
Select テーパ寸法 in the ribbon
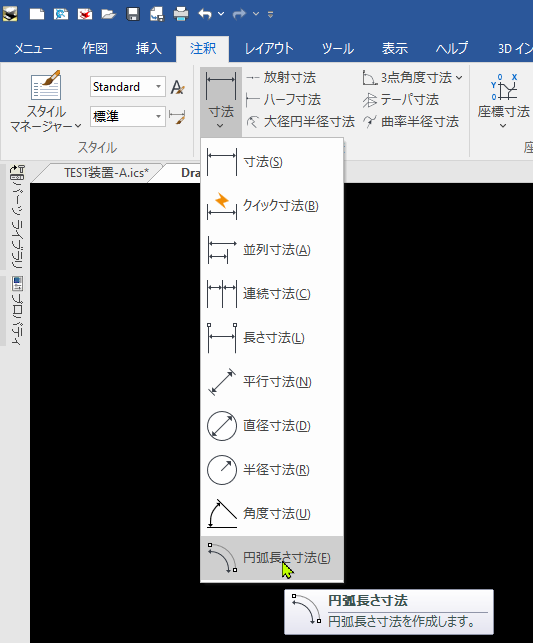(401, 100)
